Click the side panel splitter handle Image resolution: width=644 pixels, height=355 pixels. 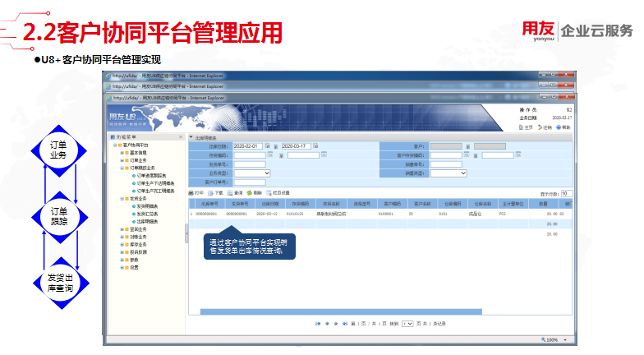coord(186,233)
